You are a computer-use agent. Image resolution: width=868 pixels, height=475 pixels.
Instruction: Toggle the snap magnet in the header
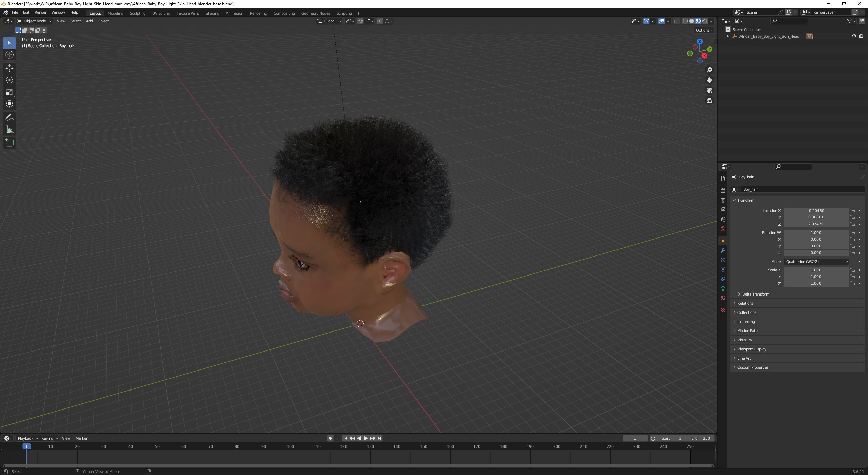[360, 21]
